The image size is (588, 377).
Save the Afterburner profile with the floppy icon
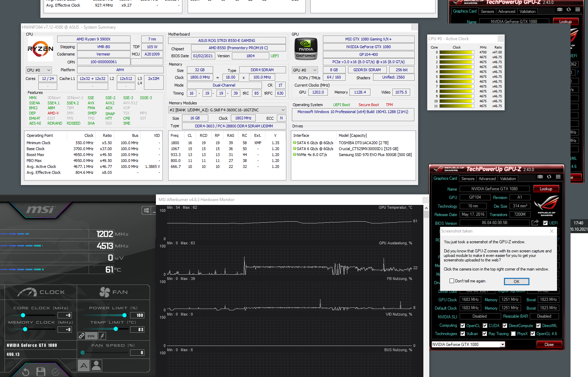click(41, 372)
